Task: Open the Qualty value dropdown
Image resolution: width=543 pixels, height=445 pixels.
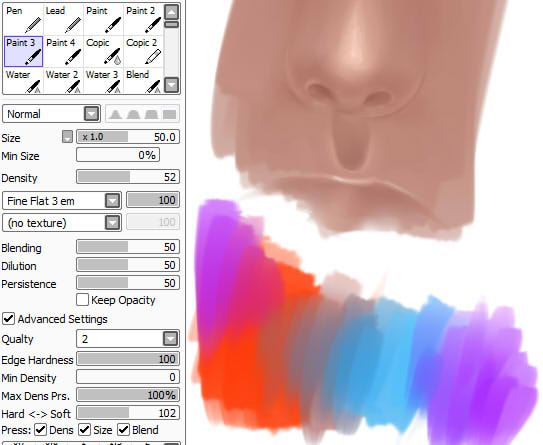Action: pyautogui.click(x=128, y=339)
